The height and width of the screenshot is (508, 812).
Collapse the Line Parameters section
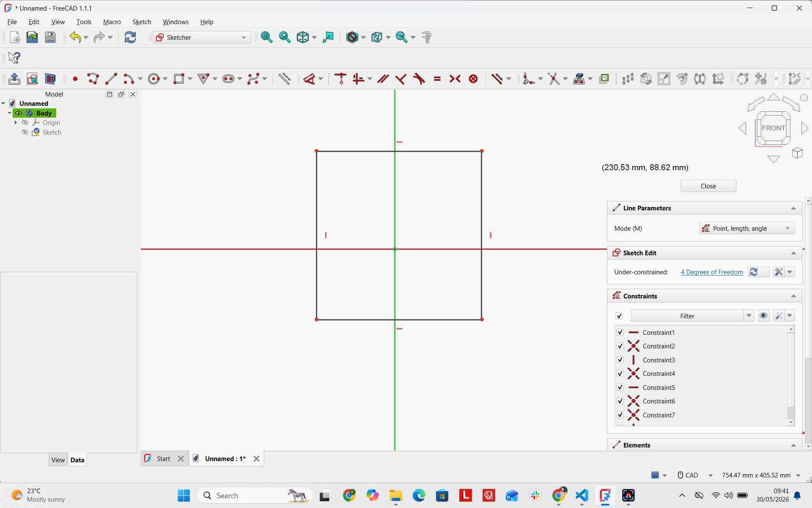793,208
